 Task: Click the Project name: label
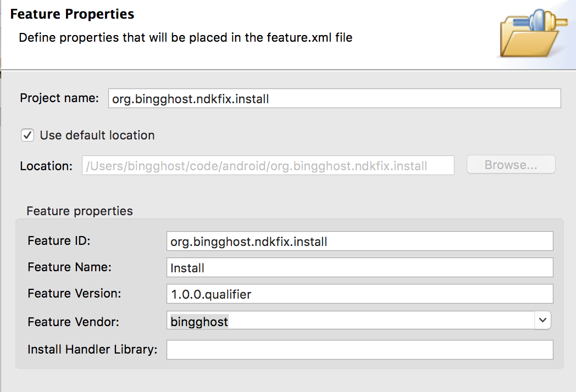(59, 98)
